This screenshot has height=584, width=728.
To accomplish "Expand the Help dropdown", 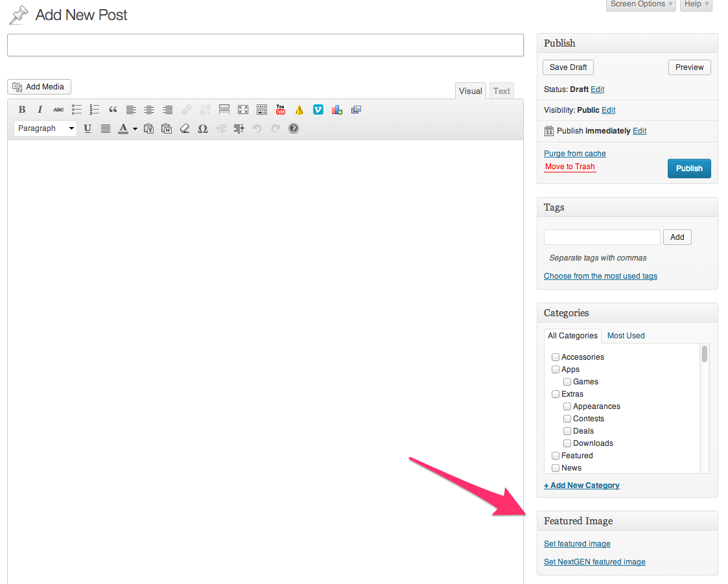I will point(696,5).
